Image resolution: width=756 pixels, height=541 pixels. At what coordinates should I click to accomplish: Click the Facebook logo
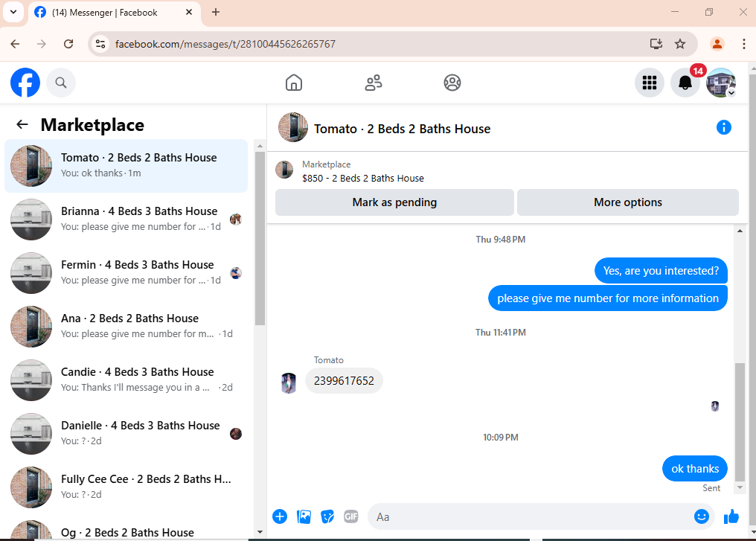point(25,83)
